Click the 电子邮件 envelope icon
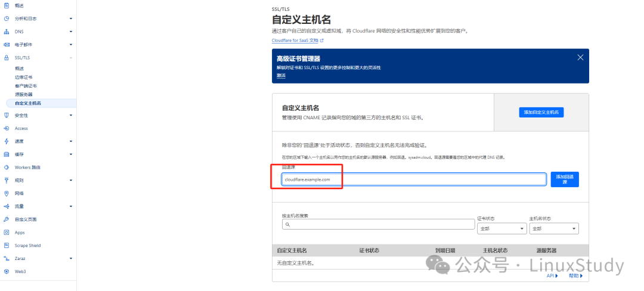The image size is (644, 291). coord(7,45)
